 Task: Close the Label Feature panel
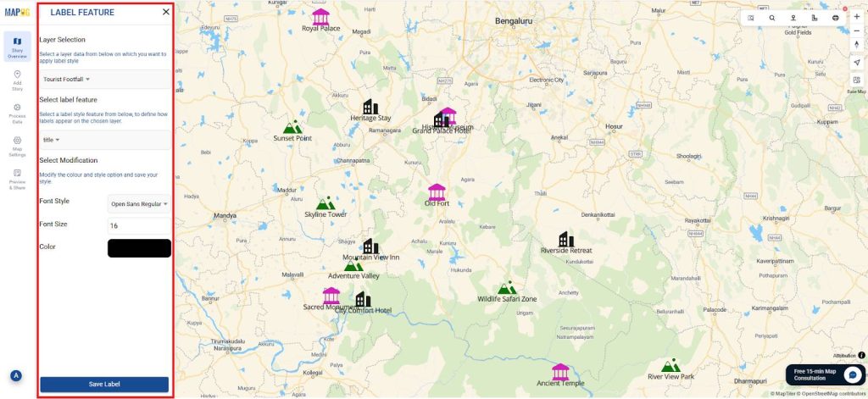coord(165,12)
